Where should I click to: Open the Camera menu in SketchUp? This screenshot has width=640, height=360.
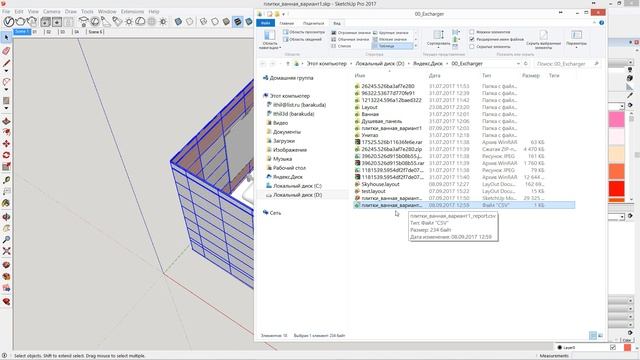pos(51,11)
